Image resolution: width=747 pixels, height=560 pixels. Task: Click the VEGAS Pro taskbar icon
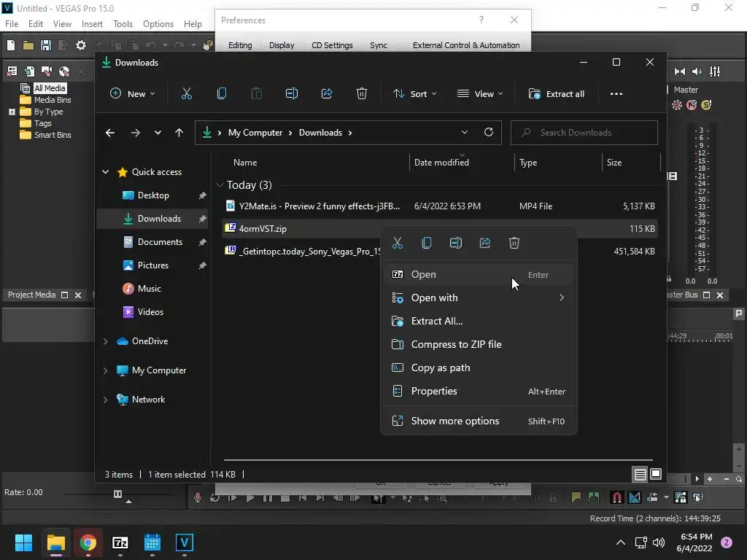coord(185,542)
